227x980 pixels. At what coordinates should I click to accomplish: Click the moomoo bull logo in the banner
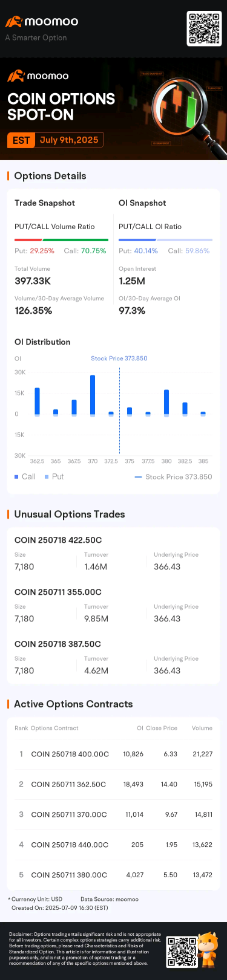click(x=38, y=76)
